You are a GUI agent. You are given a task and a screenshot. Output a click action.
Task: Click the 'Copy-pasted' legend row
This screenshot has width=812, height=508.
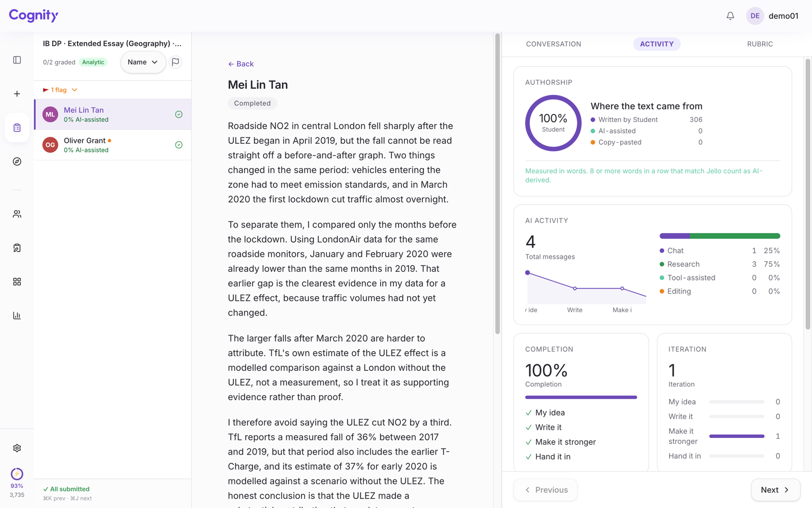pyautogui.click(x=647, y=142)
